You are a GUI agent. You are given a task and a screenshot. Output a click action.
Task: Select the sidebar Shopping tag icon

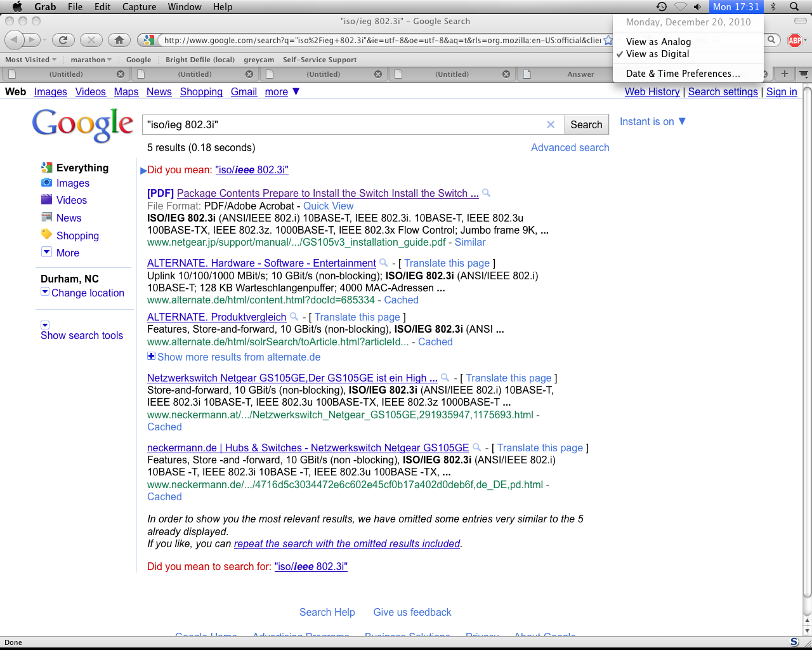[x=46, y=234]
